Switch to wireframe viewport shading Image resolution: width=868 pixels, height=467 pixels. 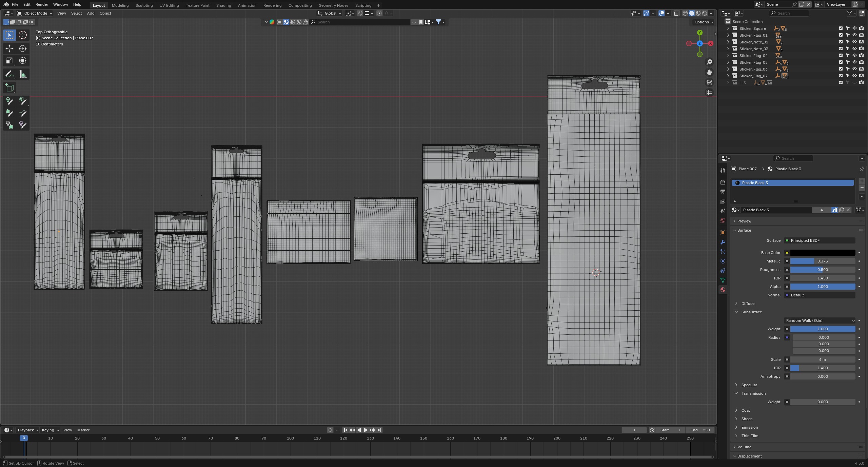tap(685, 13)
